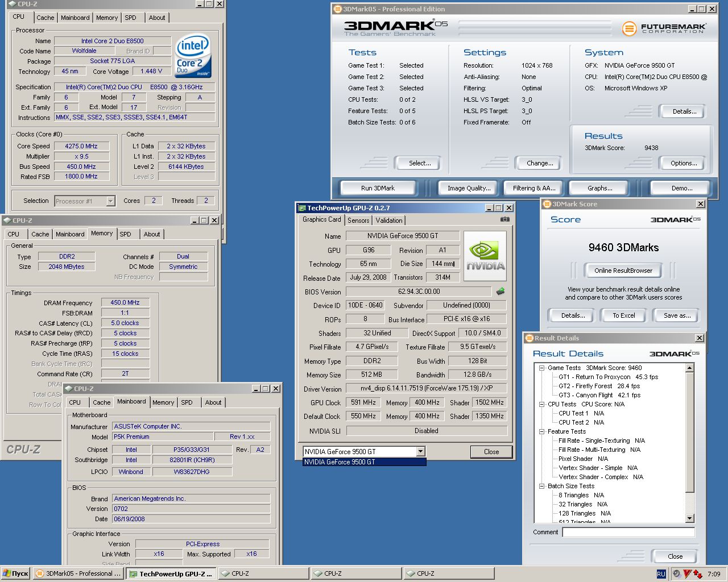Click Core Speed value 4275.0 MHz
The height and width of the screenshot is (582, 728).
81,146
